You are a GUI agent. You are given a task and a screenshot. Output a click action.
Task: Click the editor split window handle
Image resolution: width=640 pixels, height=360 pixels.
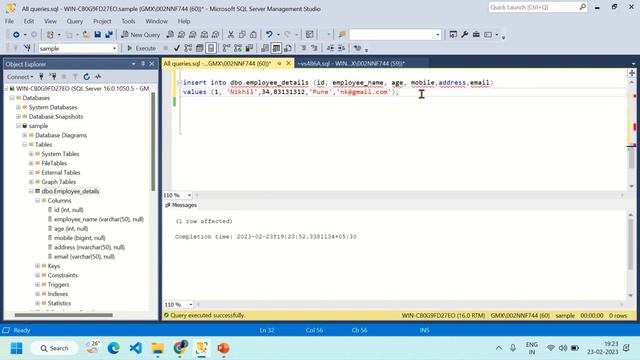point(631,73)
